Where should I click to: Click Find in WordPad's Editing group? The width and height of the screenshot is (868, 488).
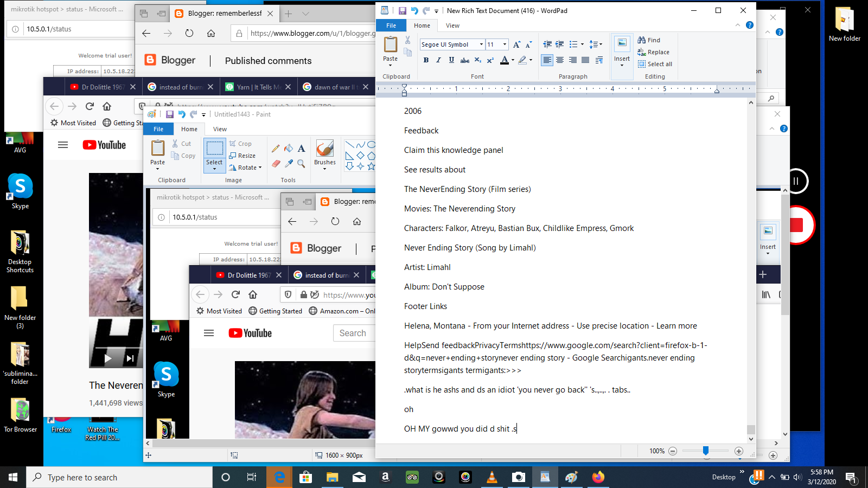click(649, 40)
